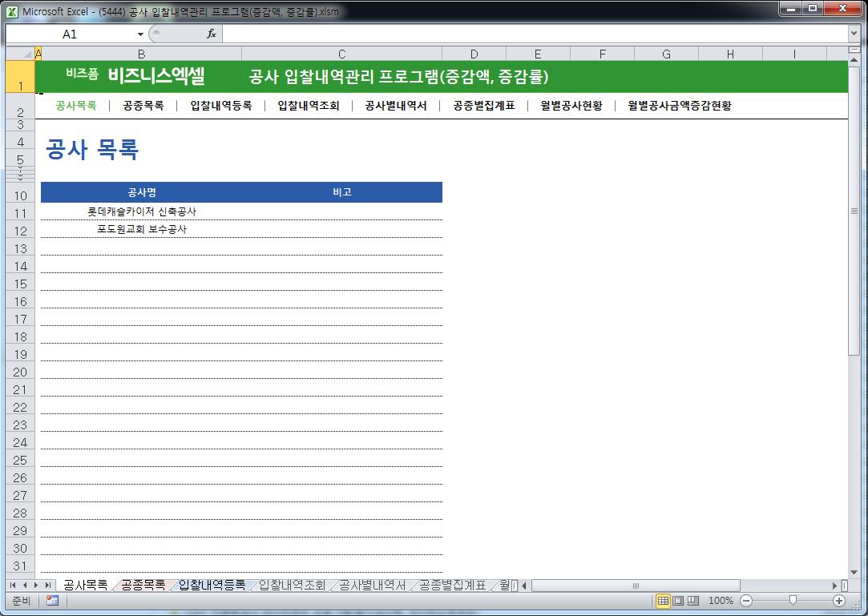Switch to the 공종목록 sheet tab

(143, 585)
